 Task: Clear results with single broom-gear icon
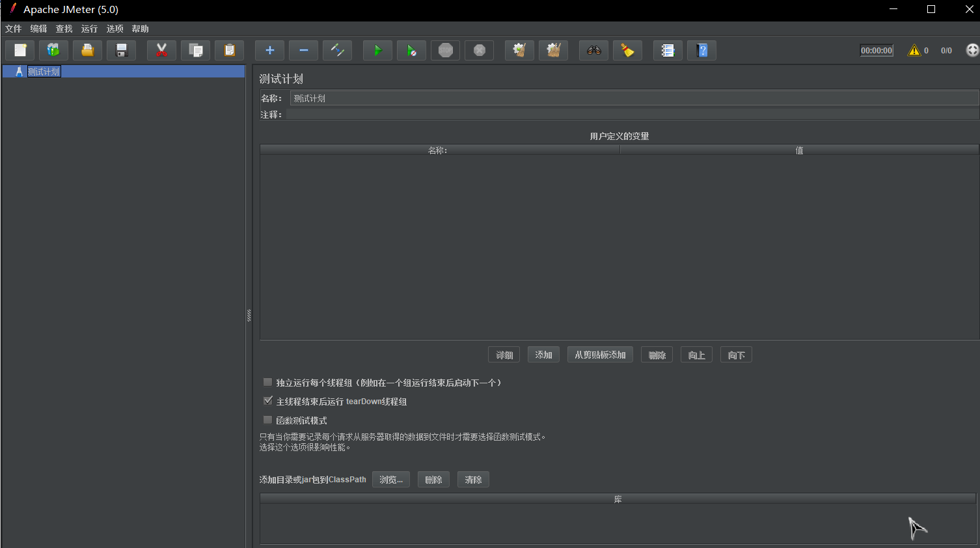[520, 50]
